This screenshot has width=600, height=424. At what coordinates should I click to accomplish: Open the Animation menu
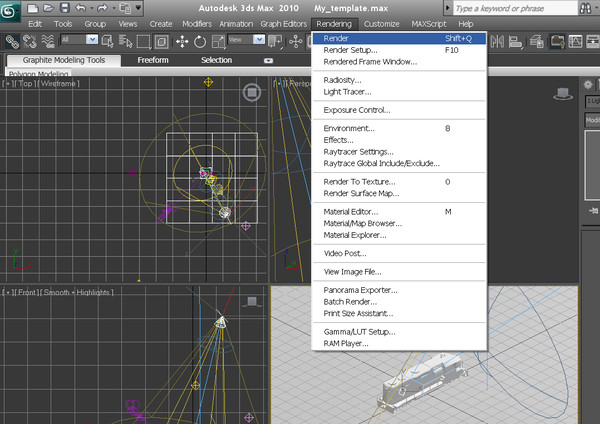tap(236, 24)
